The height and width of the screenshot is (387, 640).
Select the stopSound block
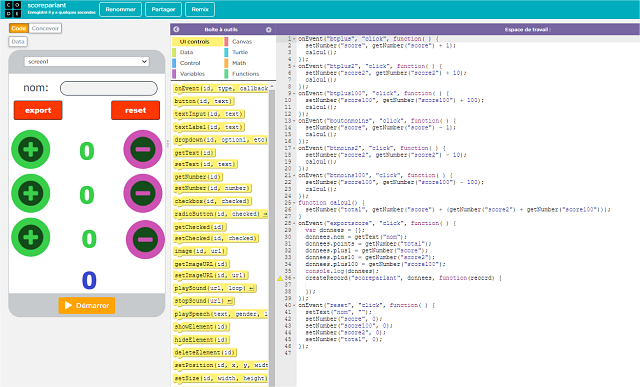[204, 301]
